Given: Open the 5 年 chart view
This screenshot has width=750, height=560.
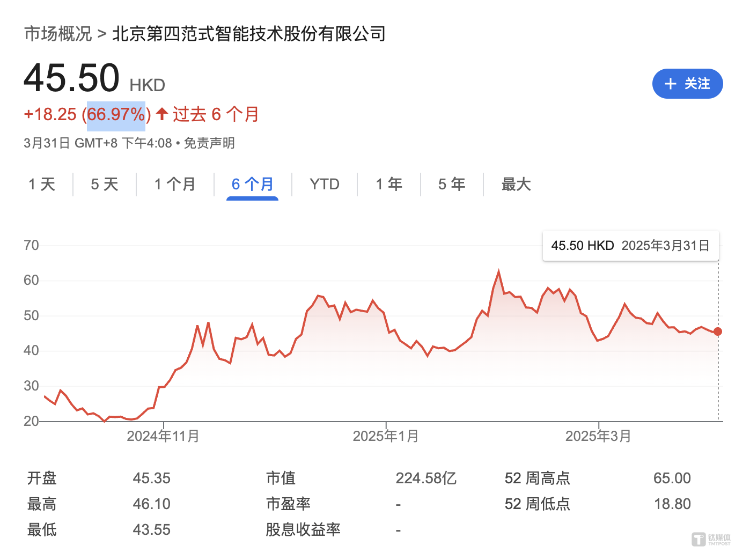Looking at the screenshot, I should pyautogui.click(x=452, y=184).
